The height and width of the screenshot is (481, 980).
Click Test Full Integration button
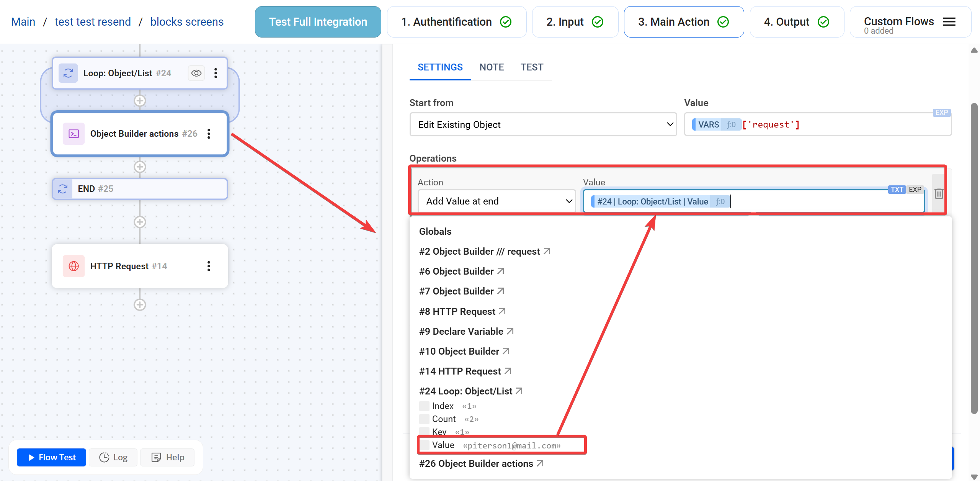tap(318, 22)
